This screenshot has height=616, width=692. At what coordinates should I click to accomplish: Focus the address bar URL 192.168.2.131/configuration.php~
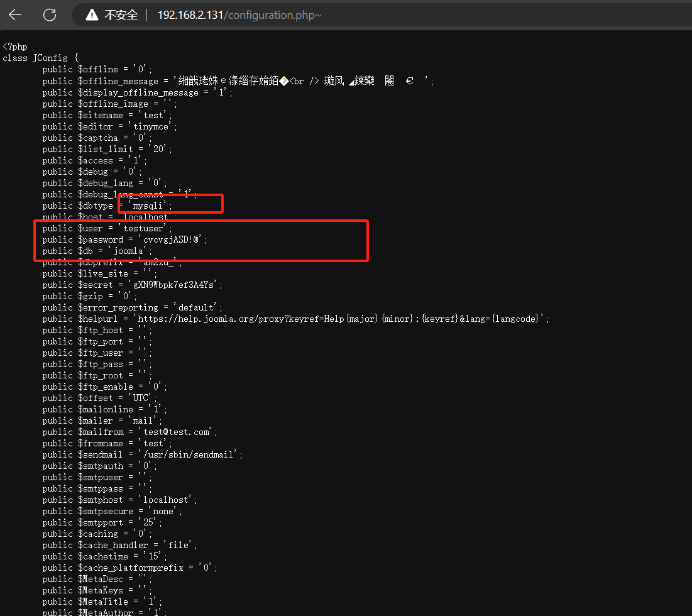pos(239,15)
